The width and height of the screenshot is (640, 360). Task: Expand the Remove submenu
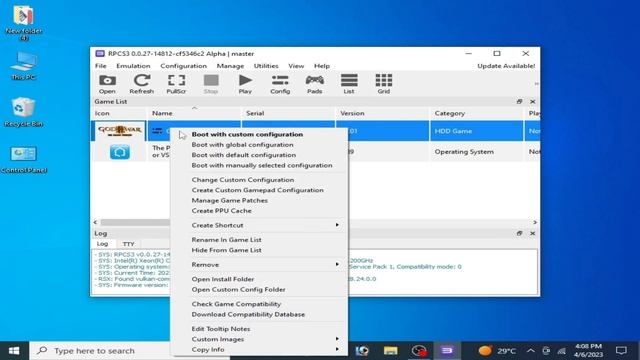point(259,264)
